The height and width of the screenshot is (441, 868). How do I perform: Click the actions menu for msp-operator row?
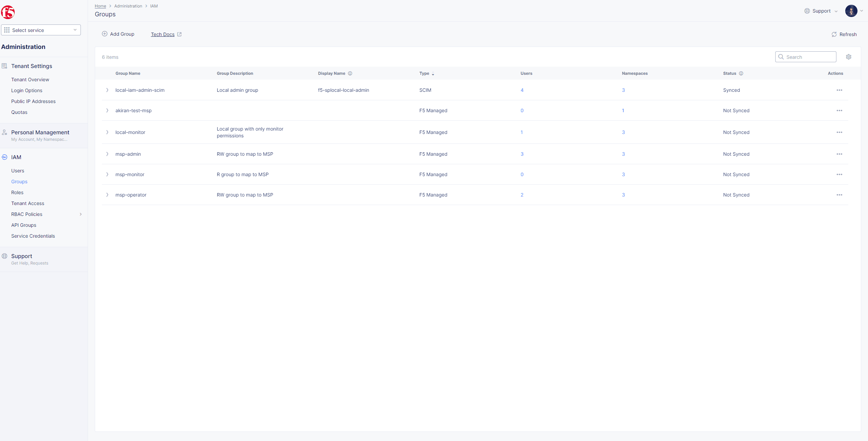pos(839,194)
